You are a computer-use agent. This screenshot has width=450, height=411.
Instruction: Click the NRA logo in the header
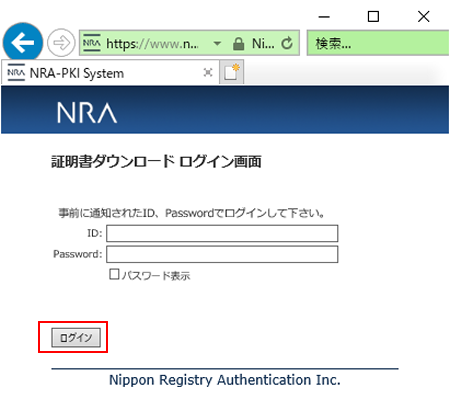point(87,113)
